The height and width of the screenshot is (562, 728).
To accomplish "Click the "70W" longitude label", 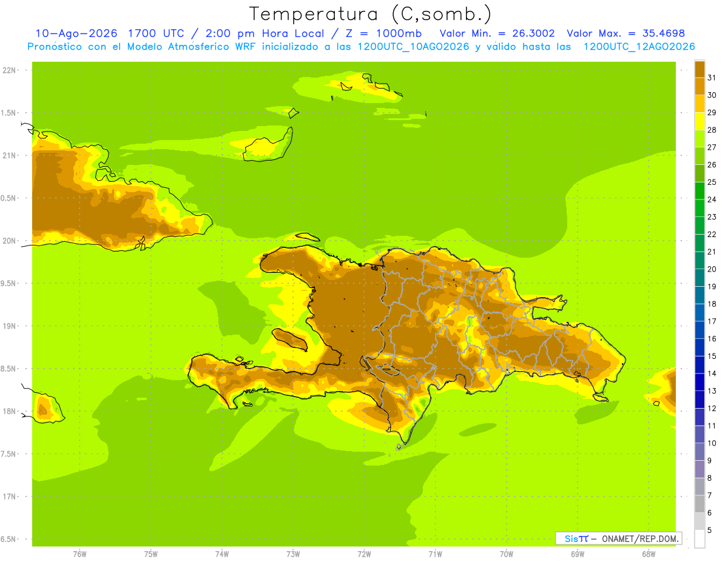I will [506, 554].
